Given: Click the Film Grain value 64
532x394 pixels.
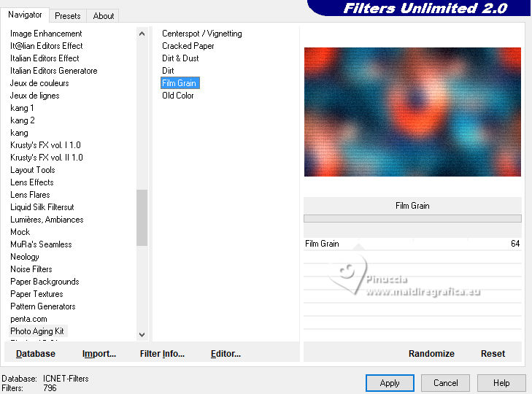Looking at the screenshot, I should click(x=515, y=244).
